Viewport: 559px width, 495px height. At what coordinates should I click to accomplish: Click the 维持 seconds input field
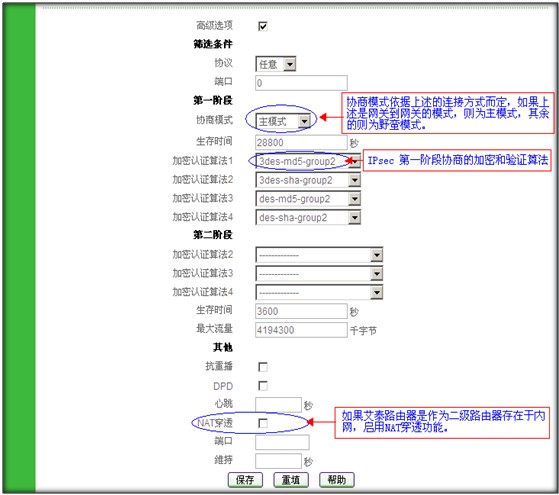278,461
